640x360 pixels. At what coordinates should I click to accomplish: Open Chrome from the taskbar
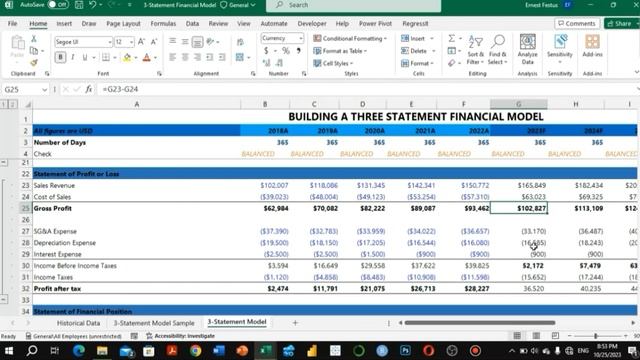point(196,351)
